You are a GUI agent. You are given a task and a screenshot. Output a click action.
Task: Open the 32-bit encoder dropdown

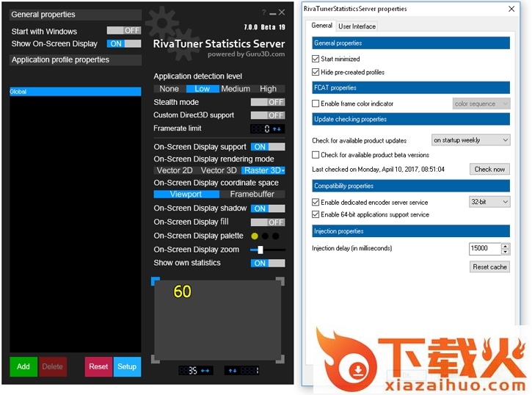(489, 202)
